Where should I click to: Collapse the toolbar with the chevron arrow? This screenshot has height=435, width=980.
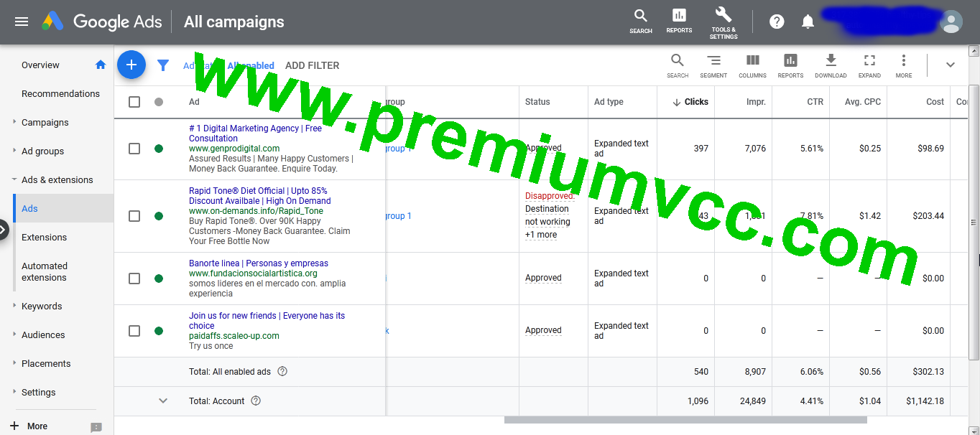[950, 65]
